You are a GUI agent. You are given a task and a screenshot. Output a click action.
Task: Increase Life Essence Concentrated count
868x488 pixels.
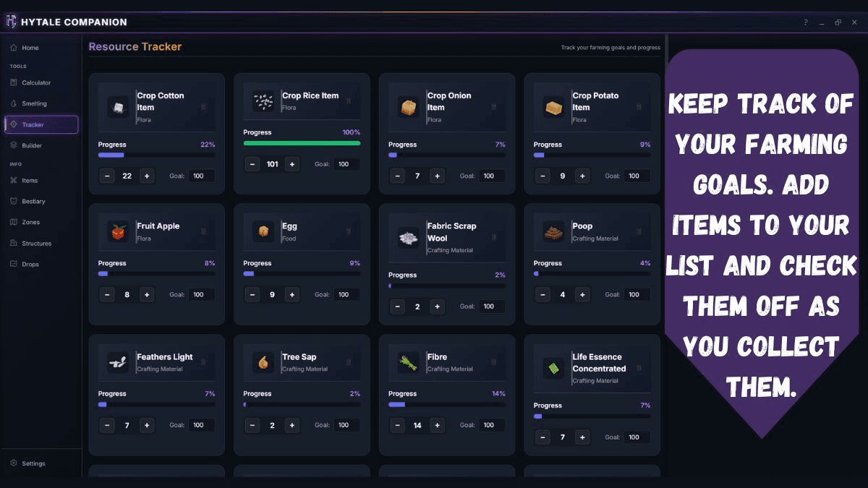pos(582,437)
